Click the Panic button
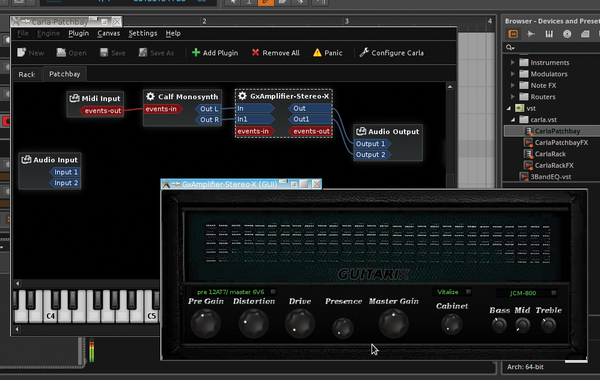The height and width of the screenshot is (380, 600). [x=328, y=53]
